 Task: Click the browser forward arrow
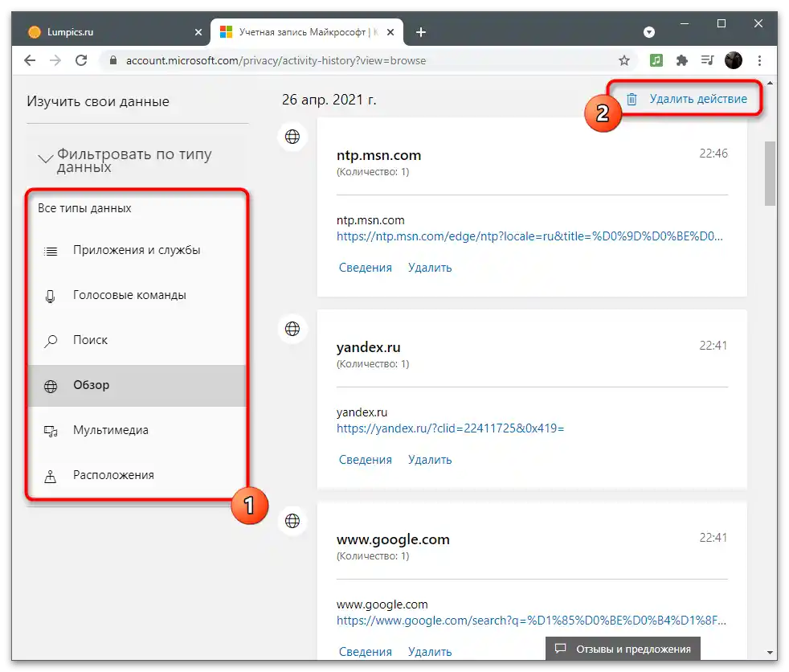click(55, 60)
